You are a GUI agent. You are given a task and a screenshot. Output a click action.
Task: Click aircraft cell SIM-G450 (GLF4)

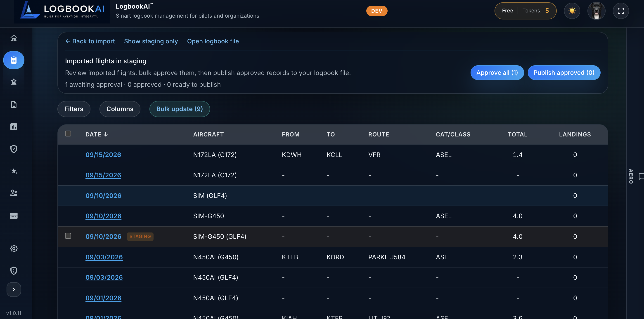220,237
